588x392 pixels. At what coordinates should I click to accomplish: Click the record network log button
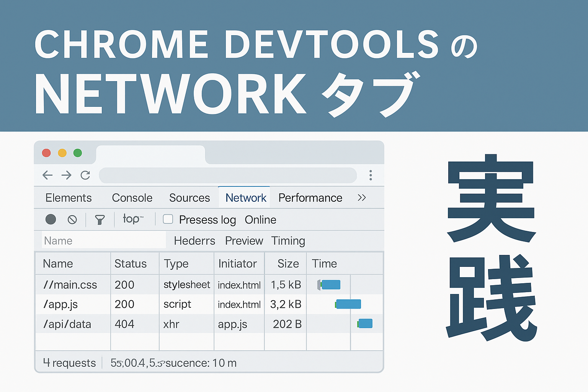51,219
